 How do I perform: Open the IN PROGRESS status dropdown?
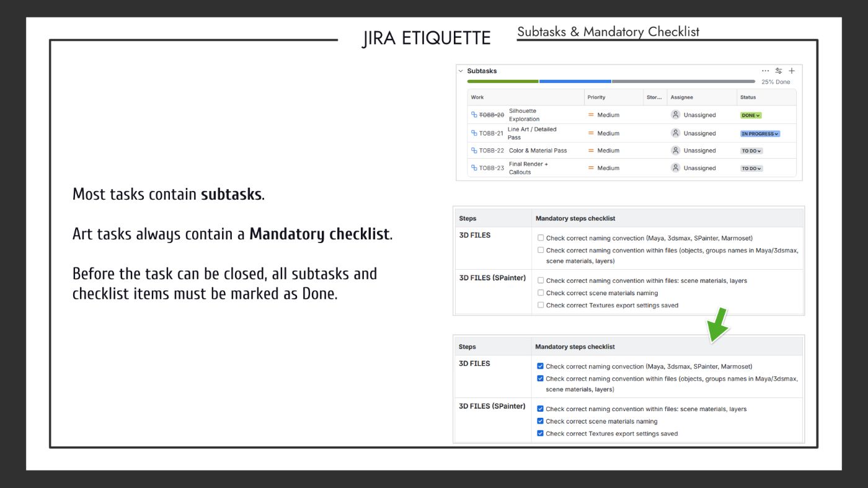759,134
